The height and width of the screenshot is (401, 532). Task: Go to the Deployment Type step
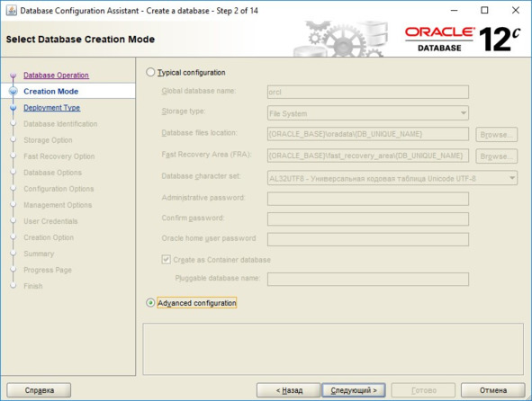point(52,108)
